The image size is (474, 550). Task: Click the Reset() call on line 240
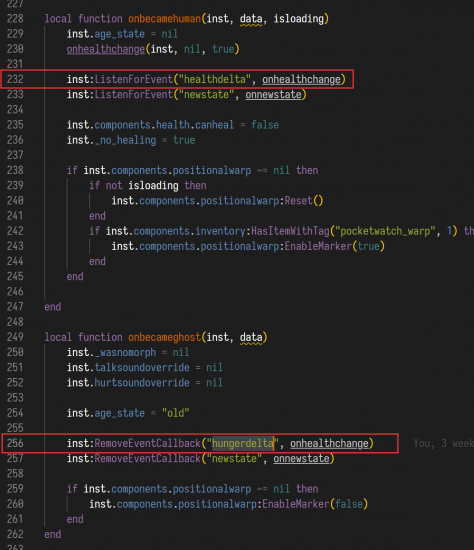[304, 201]
